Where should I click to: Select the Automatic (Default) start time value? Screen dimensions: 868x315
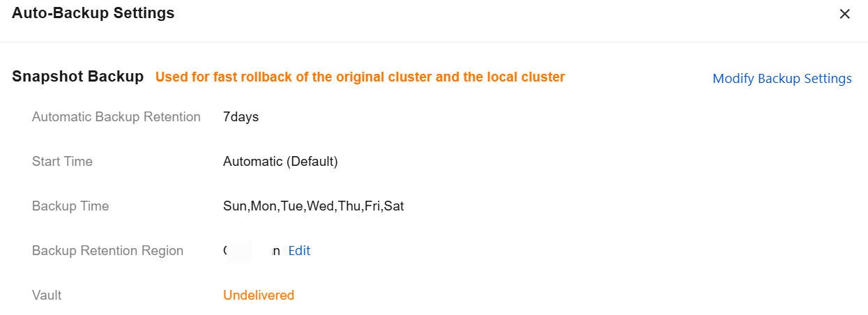(280, 162)
